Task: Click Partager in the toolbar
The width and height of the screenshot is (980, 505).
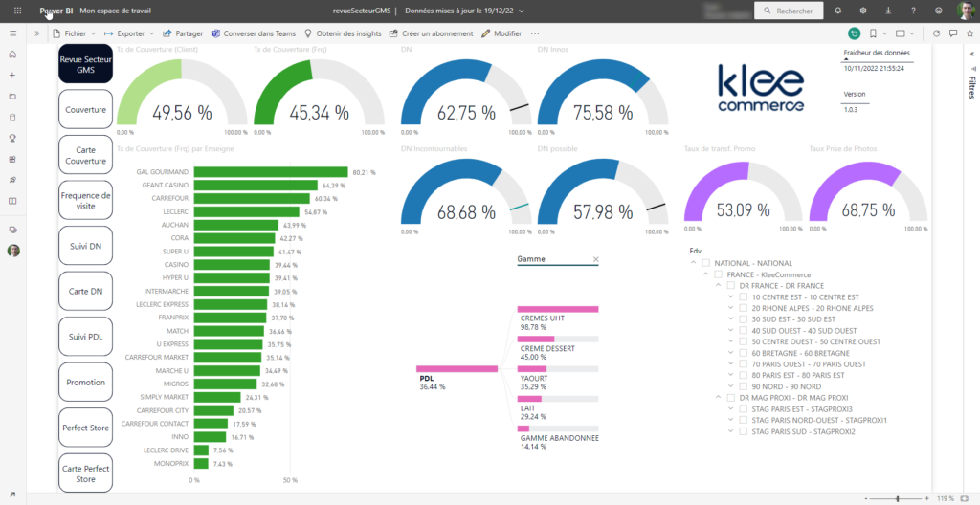Action: (x=183, y=33)
